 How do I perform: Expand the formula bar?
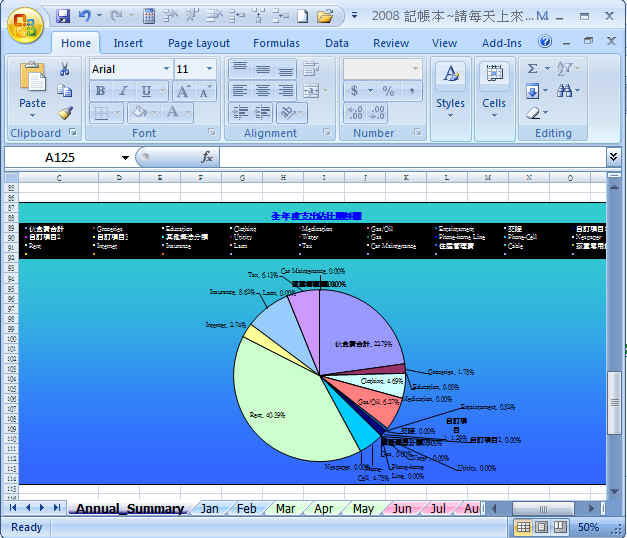click(613, 156)
